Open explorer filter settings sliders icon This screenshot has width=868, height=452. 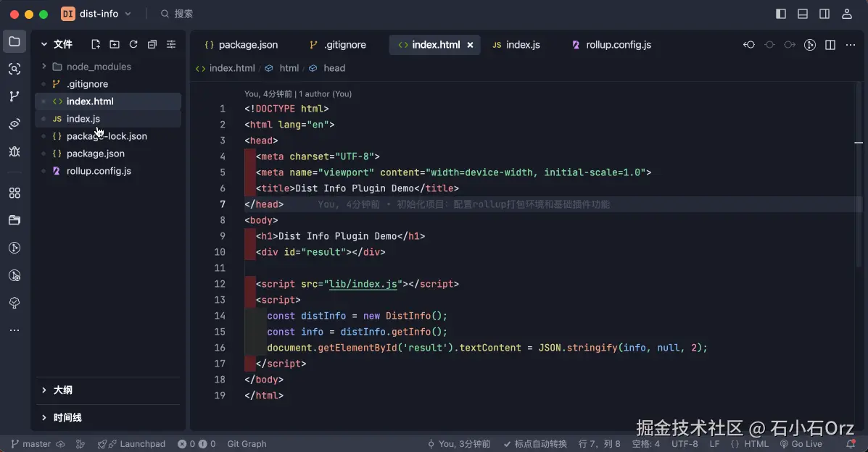(x=171, y=44)
